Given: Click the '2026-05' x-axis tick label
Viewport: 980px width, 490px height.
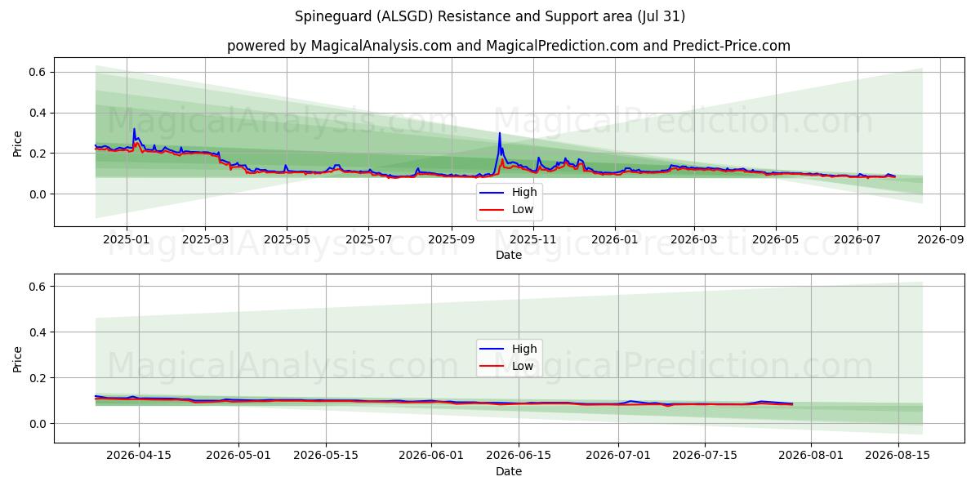Looking at the screenshot, I should [775, 239].
